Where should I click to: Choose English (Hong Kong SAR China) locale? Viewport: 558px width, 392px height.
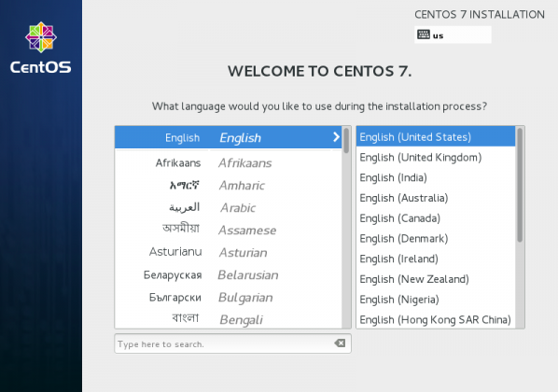click(436, 319)
